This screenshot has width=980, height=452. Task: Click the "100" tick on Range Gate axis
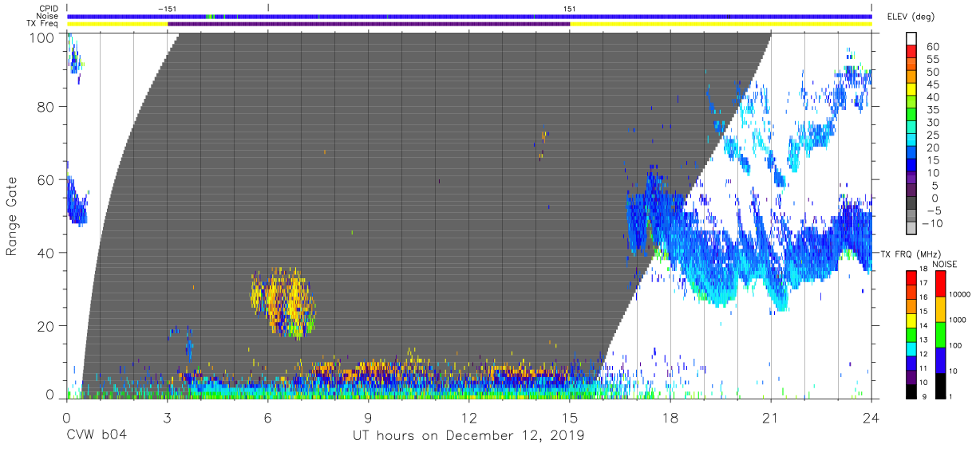point(41,37)
